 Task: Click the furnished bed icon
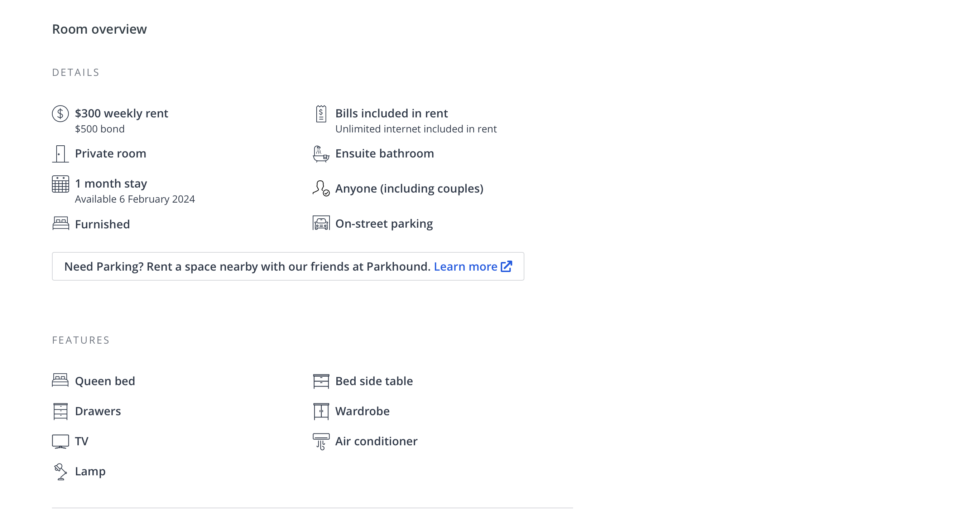point(61,223)
